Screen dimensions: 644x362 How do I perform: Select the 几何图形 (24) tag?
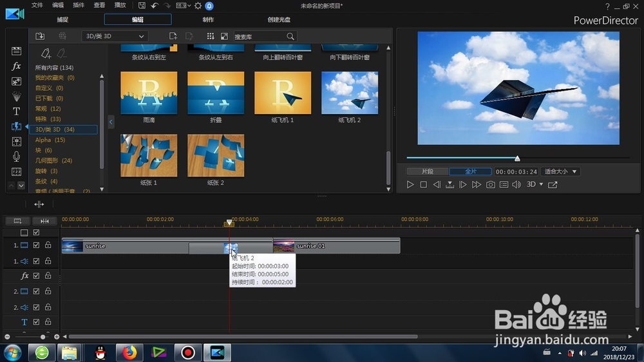tap(54, 160)
